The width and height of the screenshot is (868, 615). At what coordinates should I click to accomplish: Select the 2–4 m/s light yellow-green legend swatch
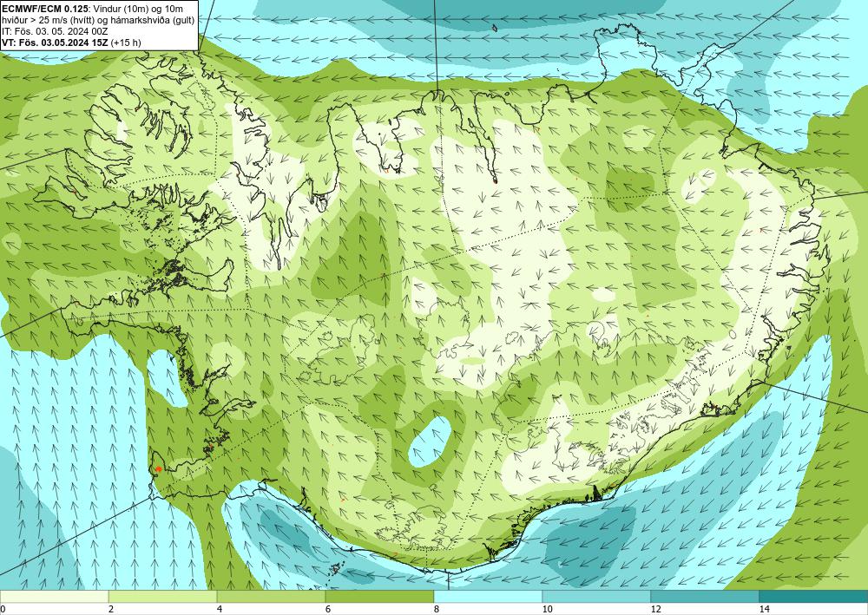click(x=163, y=597)
